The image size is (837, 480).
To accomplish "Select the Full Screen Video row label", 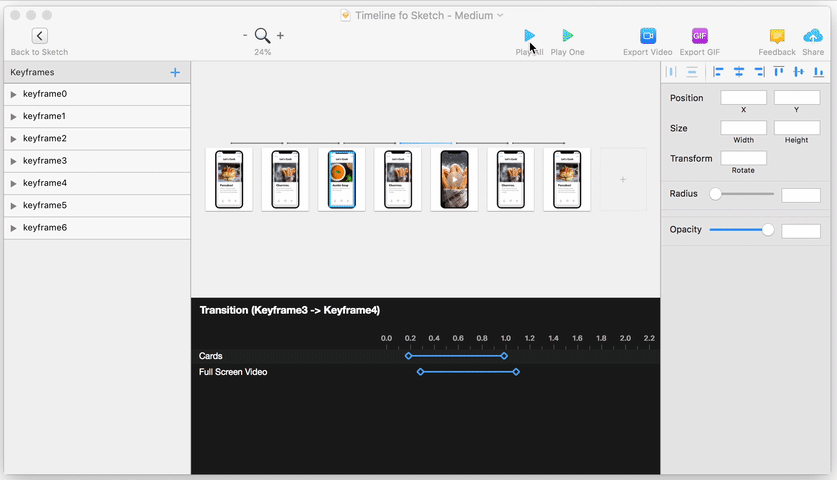I will point(233,372).
